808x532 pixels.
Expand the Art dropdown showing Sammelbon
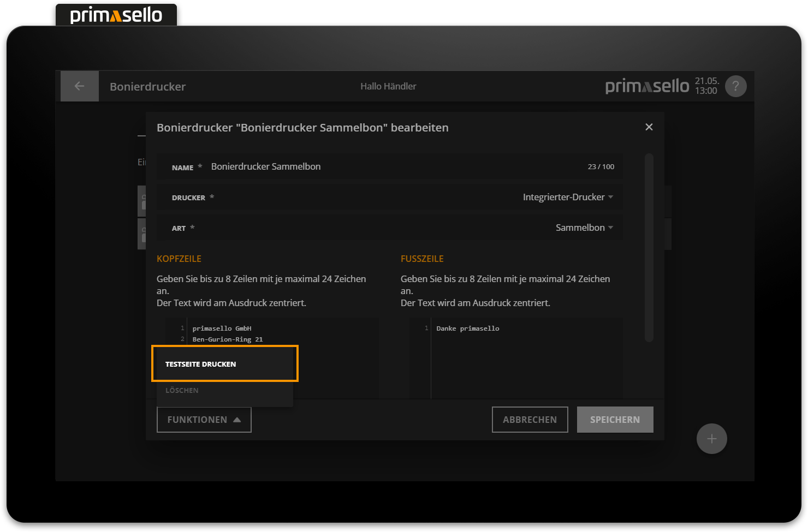(584, 228)
